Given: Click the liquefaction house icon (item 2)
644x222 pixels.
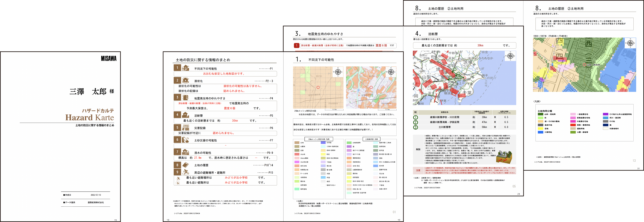Looking at the screenshot, I should point(185,80).
